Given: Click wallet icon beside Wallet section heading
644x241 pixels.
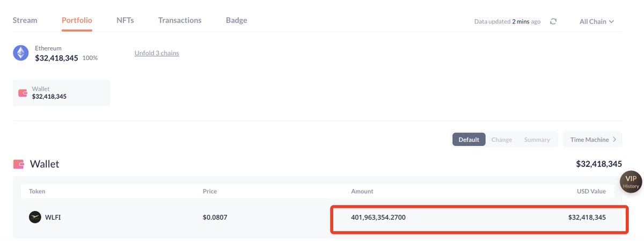Looking at the screenshot, I should click(x=19, y=164).
